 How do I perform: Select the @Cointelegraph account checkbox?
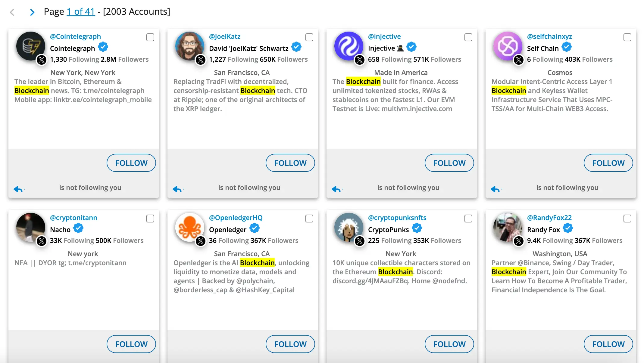[150, 37]
